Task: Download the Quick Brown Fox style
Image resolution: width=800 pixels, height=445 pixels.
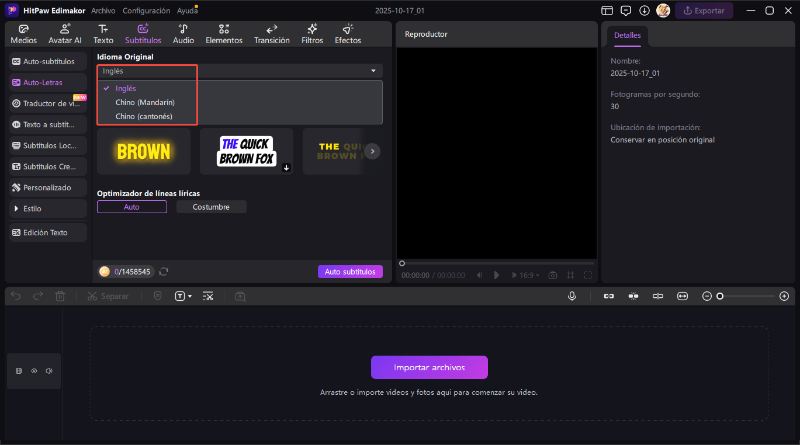Action: [286, 168]
